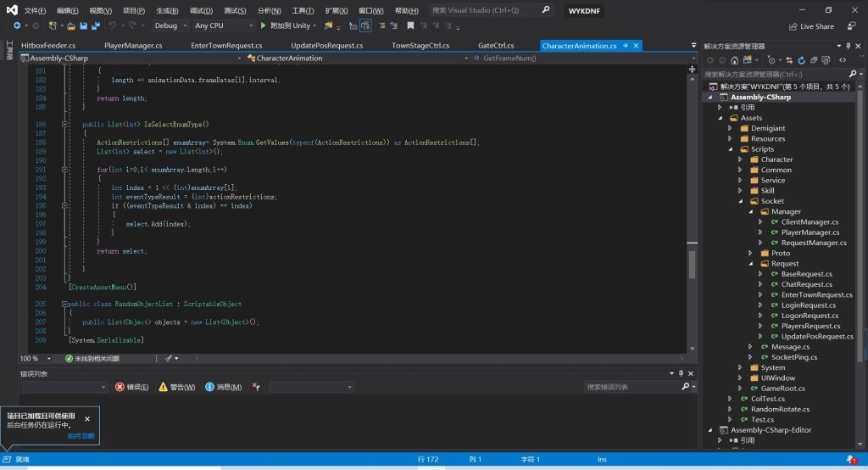
Task: Toggle the Messages filter button
Action: (223, 387)
